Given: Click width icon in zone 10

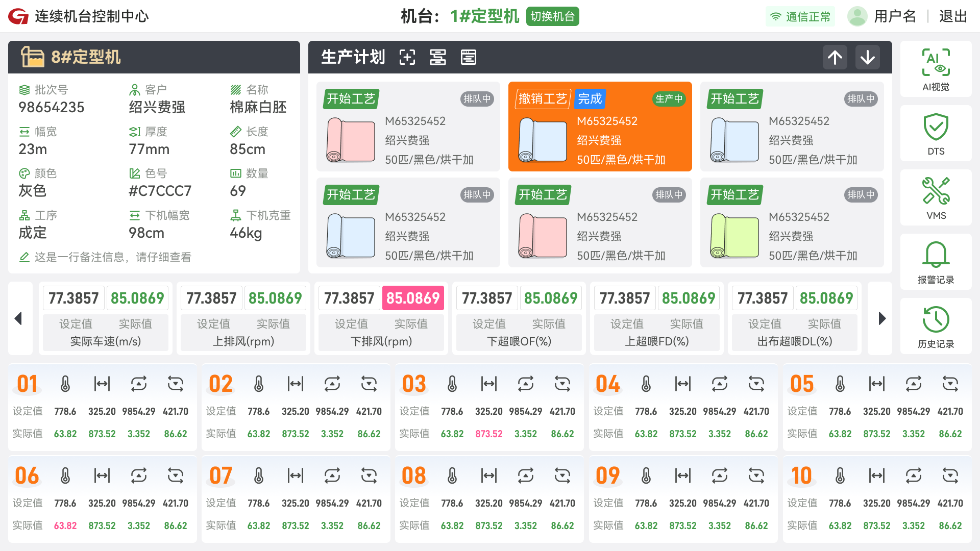Looking at the screenshot, I should coord(877,475).
